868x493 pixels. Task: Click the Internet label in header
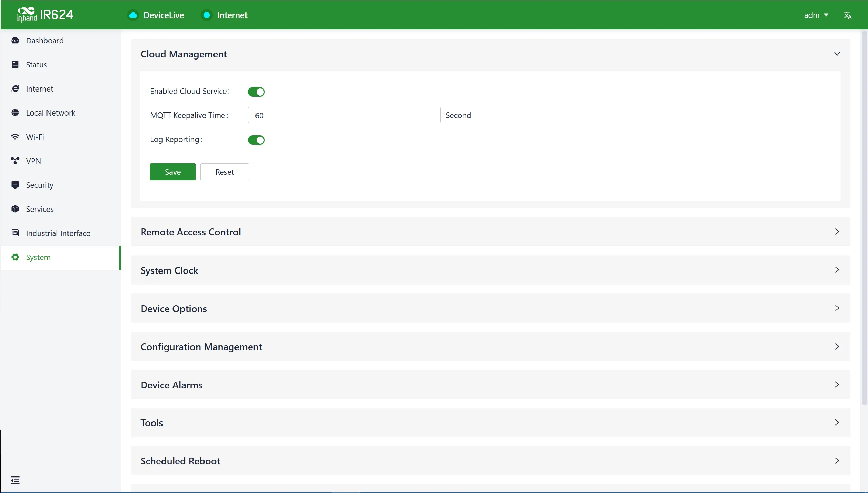pos(232,15)
